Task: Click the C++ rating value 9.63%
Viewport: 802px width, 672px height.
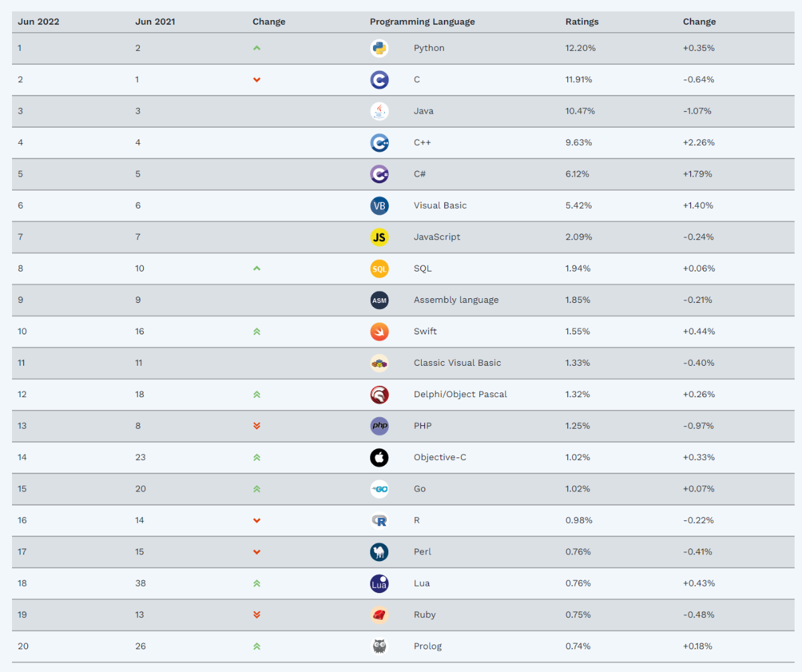Action: (x=578, y=142)
